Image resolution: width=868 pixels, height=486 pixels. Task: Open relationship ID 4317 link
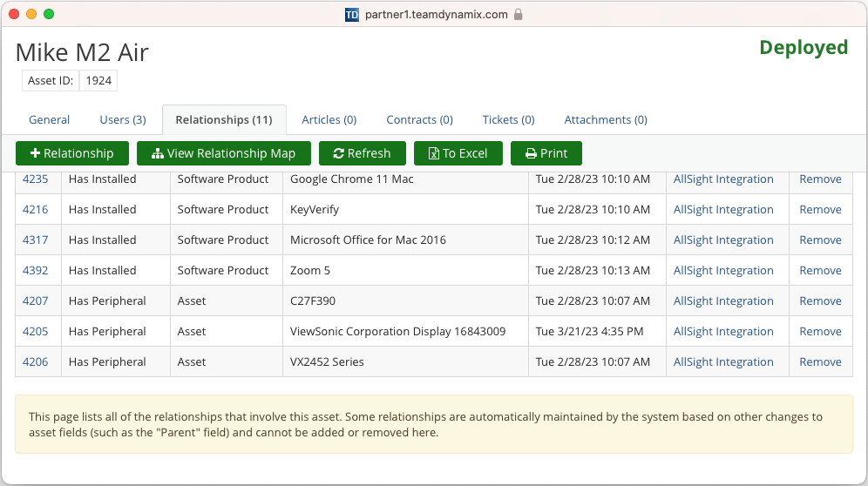(x=36, y=240)
